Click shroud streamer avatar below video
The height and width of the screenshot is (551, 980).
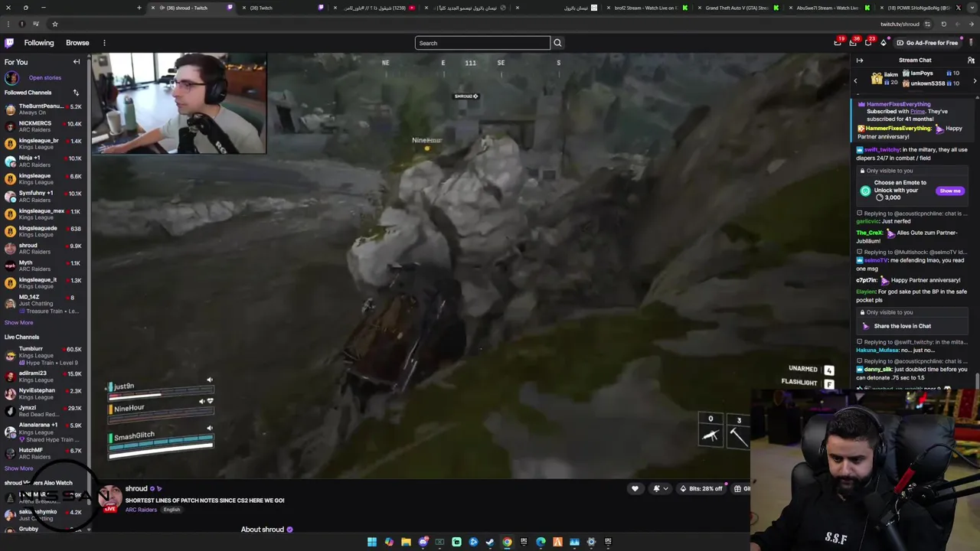(x=110, y=498)
